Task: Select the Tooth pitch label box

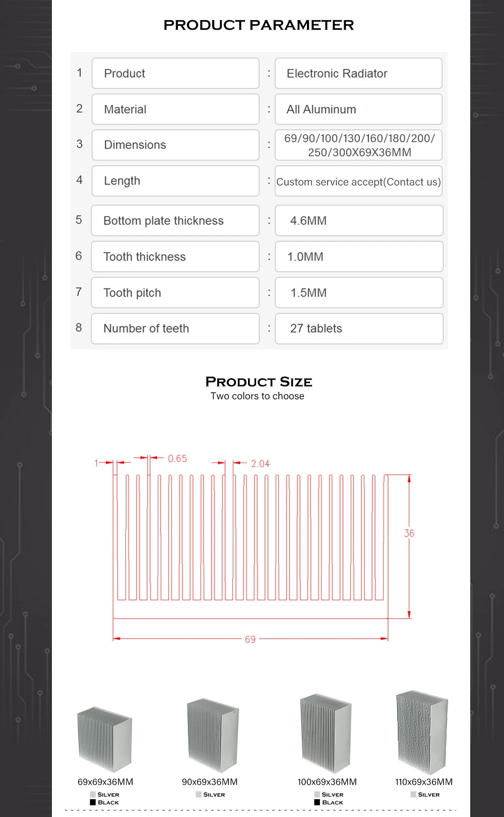Action: click(x=175, y=293)
